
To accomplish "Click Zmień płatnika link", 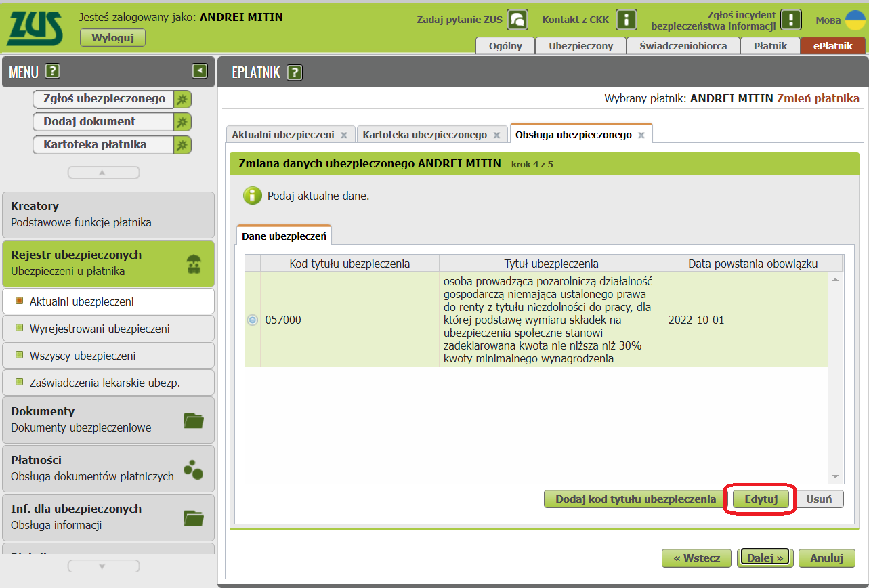I will click(x=818, y=98).
